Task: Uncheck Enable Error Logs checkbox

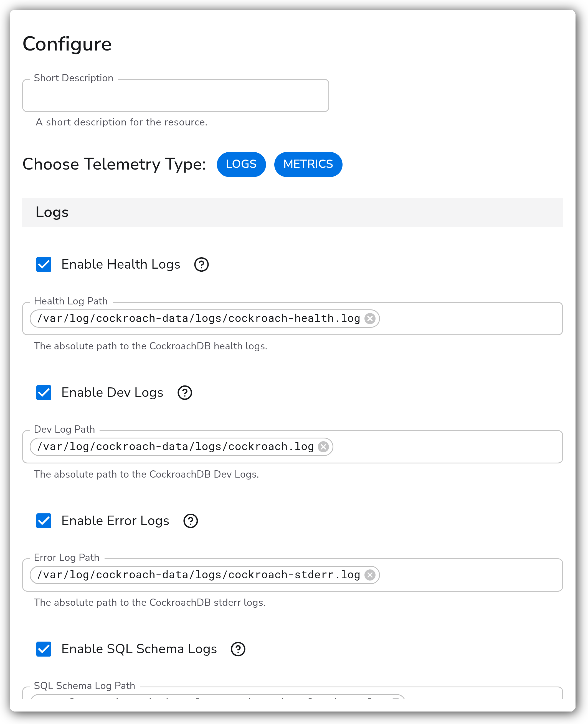Action: point(44,521)
